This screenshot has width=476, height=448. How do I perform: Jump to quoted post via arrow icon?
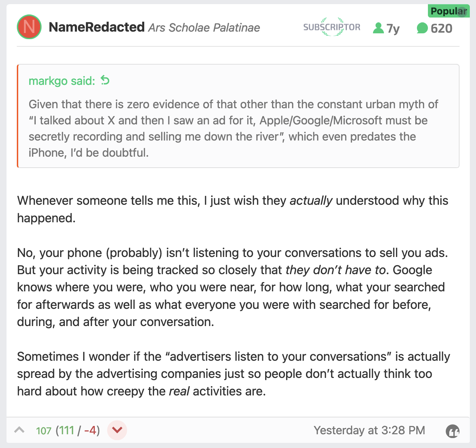[105, 80]
